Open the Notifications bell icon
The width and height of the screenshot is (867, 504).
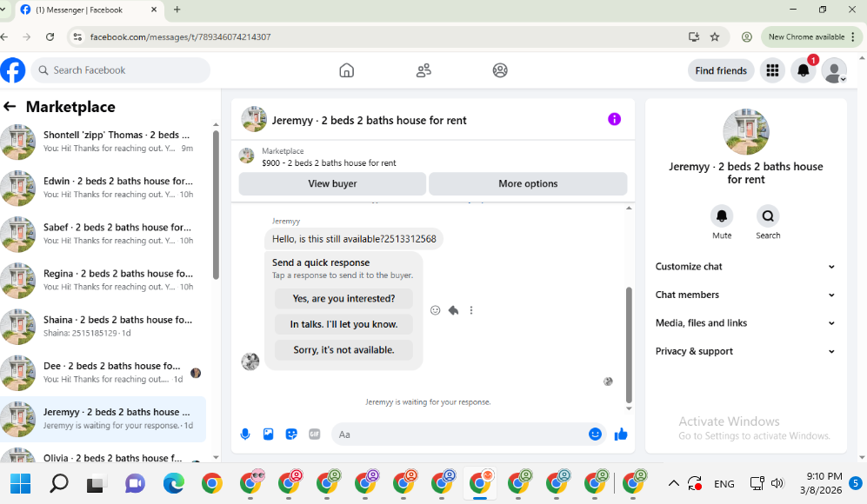803,70
